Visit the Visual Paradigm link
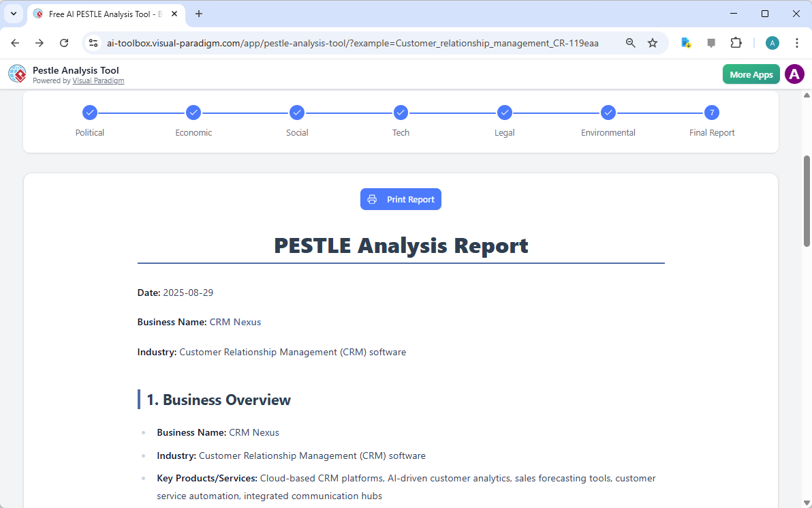 click(98, 80)
